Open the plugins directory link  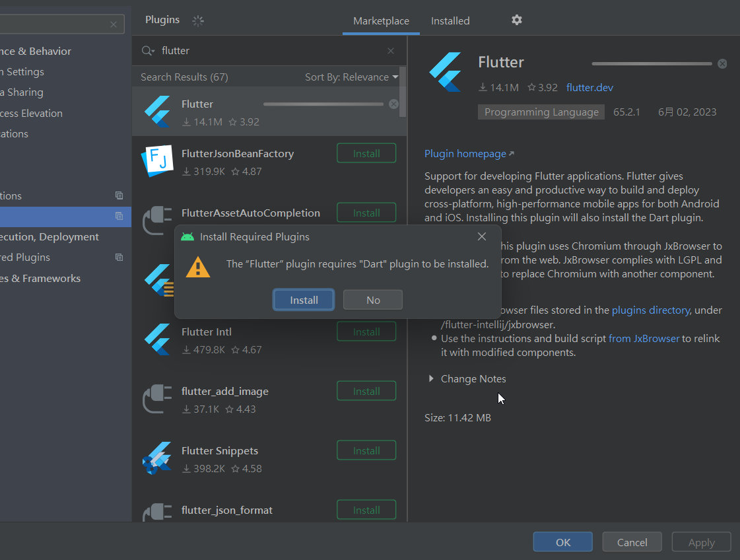coord(651,310)
